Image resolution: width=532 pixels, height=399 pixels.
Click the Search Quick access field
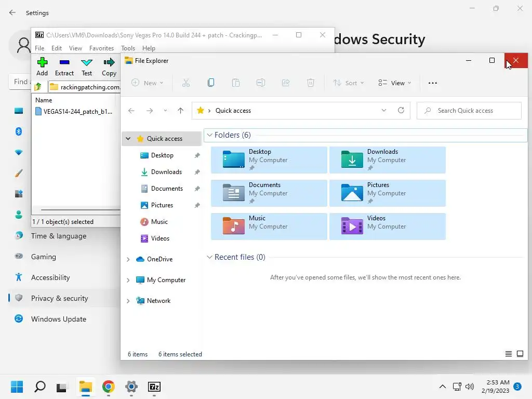(469, 111)
